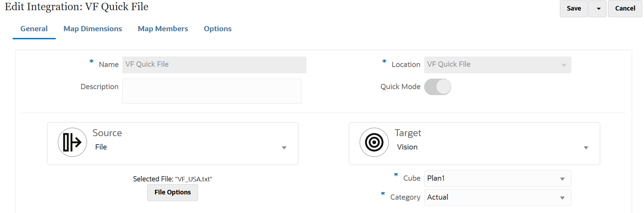
Task: Expand the Source File dropdown
Action: point(284,148)
